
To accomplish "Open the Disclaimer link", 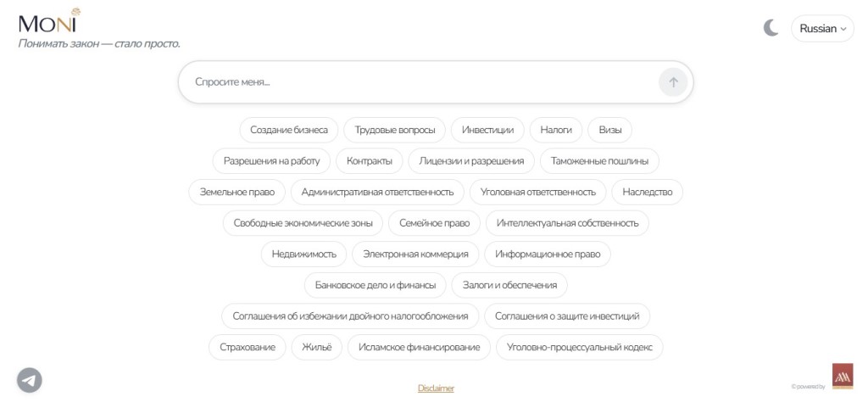I will [436, 388].
